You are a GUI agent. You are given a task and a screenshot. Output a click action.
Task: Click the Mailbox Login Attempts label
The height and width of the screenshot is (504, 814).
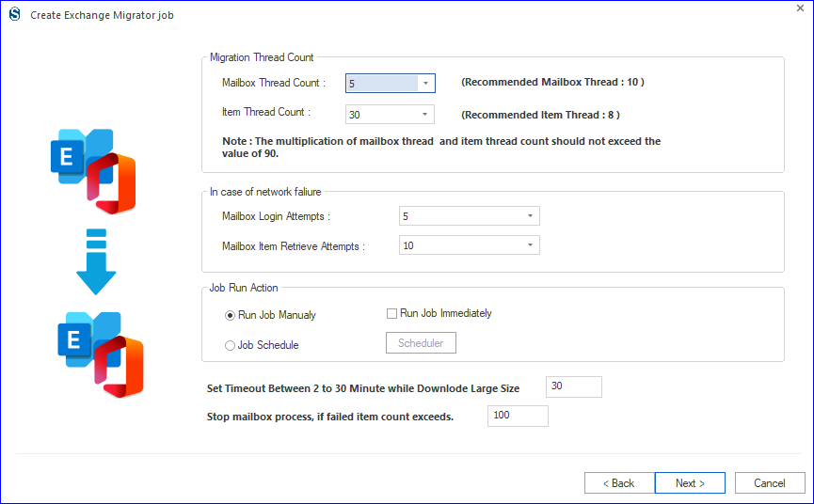point(276,216)
